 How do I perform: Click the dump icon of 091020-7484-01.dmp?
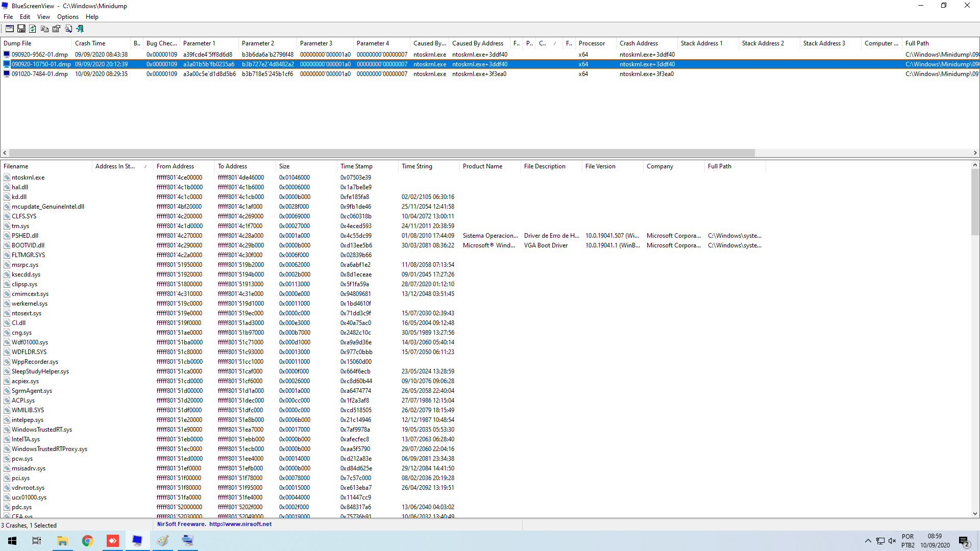point(7,74)
